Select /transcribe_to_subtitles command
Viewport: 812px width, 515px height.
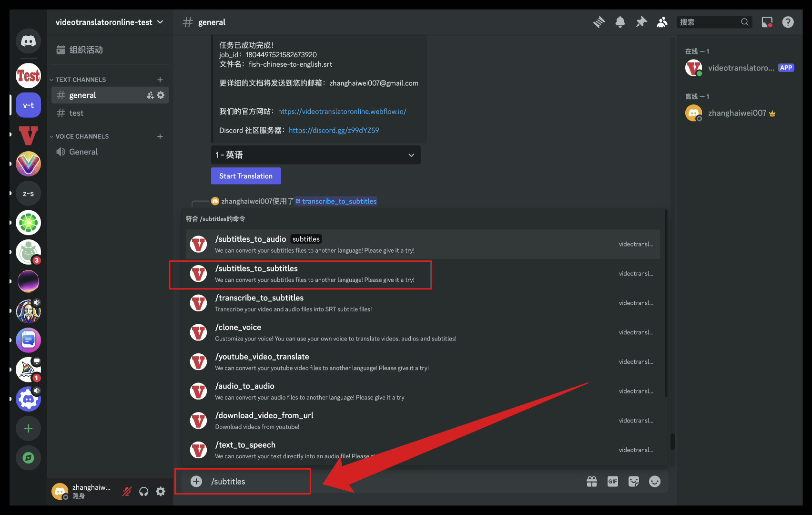point(423,303)
